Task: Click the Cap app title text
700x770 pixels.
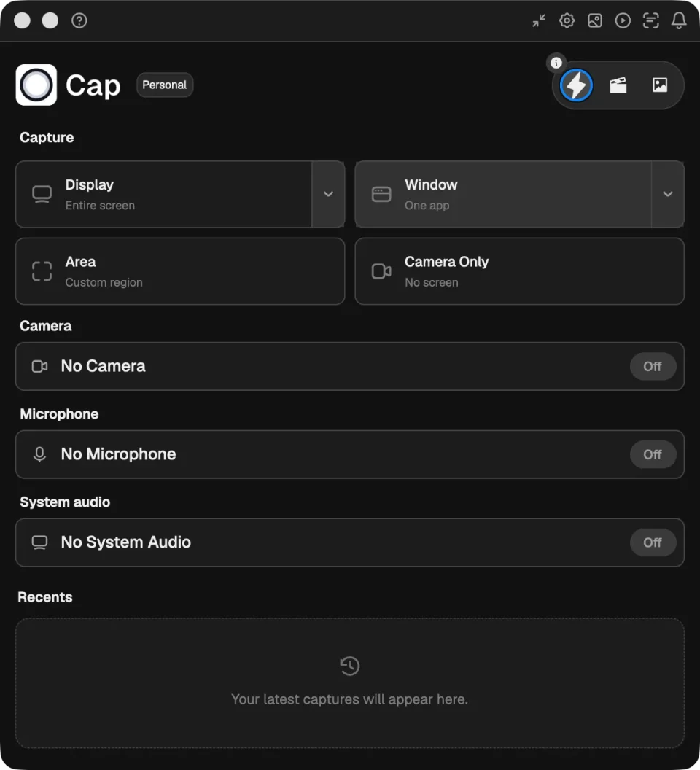Action: 93,86
